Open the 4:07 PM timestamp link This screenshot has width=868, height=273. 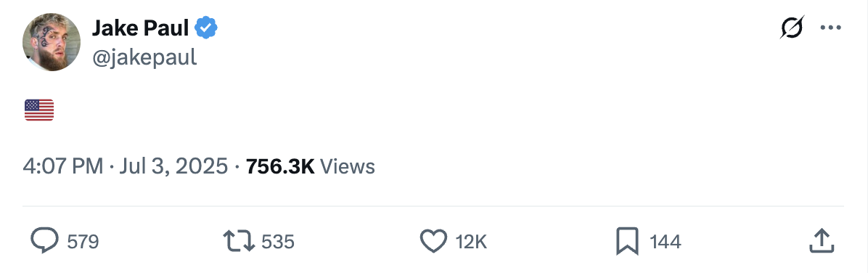pos(62,167)
